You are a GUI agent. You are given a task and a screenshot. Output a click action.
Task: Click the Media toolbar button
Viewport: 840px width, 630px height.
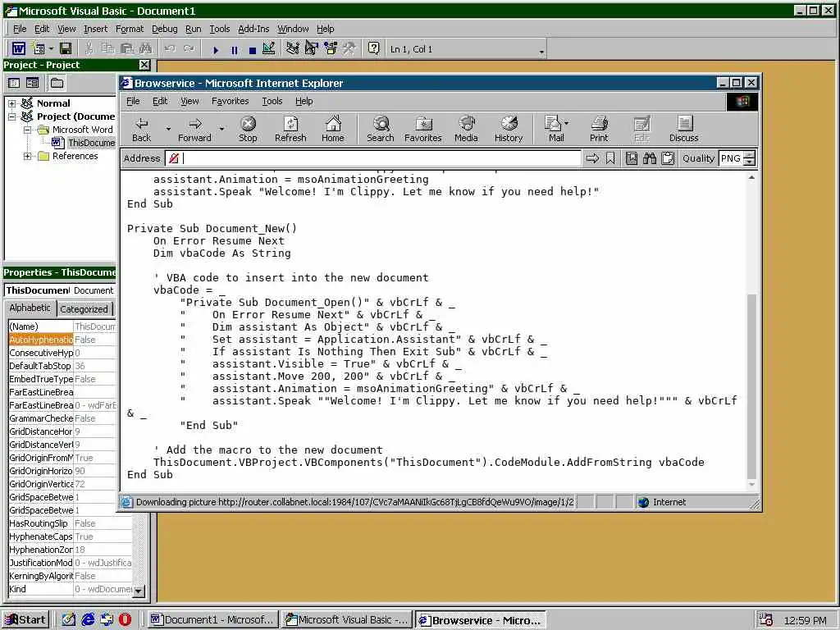466,130
